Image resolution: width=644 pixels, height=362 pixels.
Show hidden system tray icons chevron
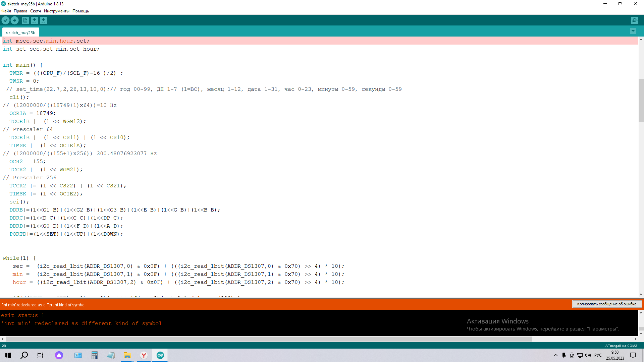pos(555,355)
